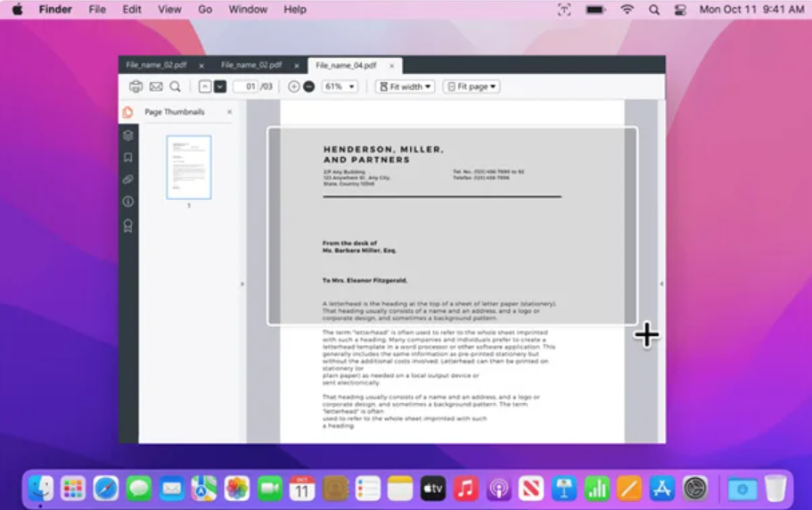Click the "From the desk of" text

tap(349, 243)
